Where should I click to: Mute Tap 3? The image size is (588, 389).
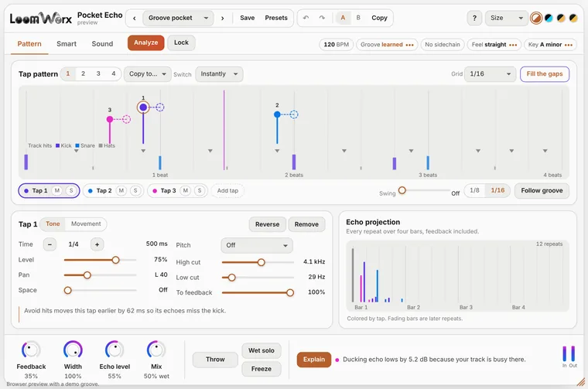[185, 191]
